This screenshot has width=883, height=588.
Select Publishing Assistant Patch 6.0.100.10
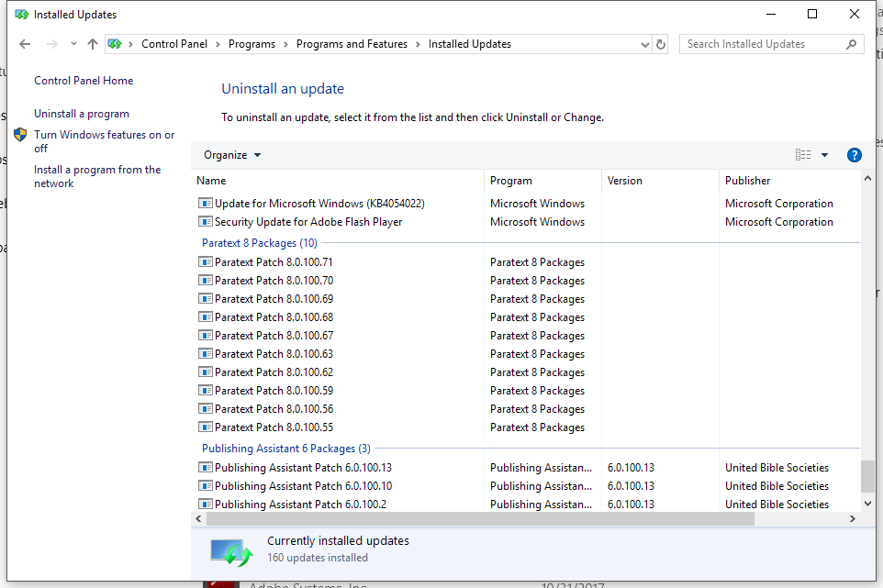click(x=303, y=486)
